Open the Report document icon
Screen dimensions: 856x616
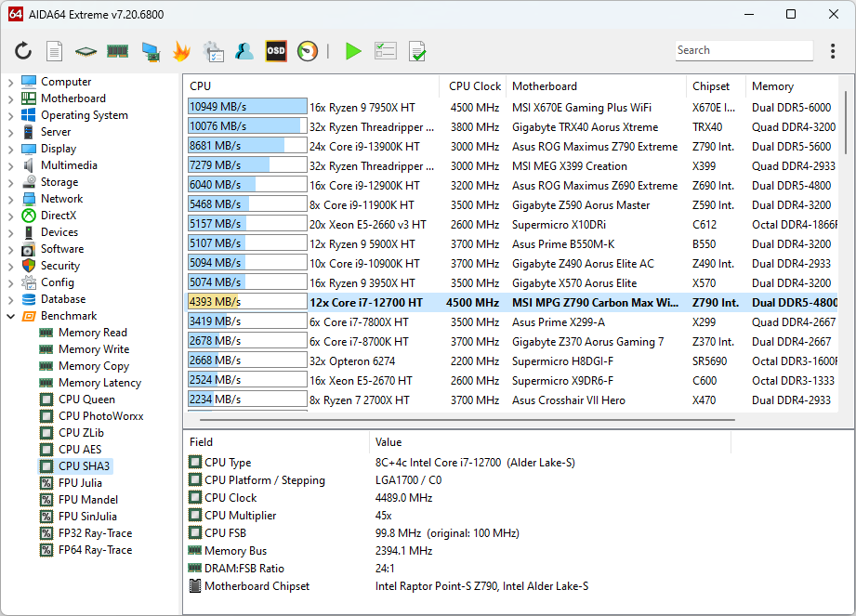55,51
